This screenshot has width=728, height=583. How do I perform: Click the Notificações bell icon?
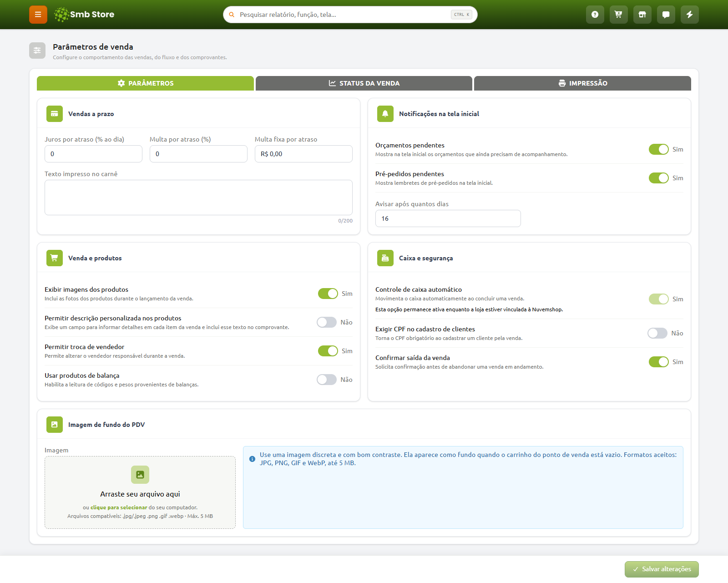point(385,114)
